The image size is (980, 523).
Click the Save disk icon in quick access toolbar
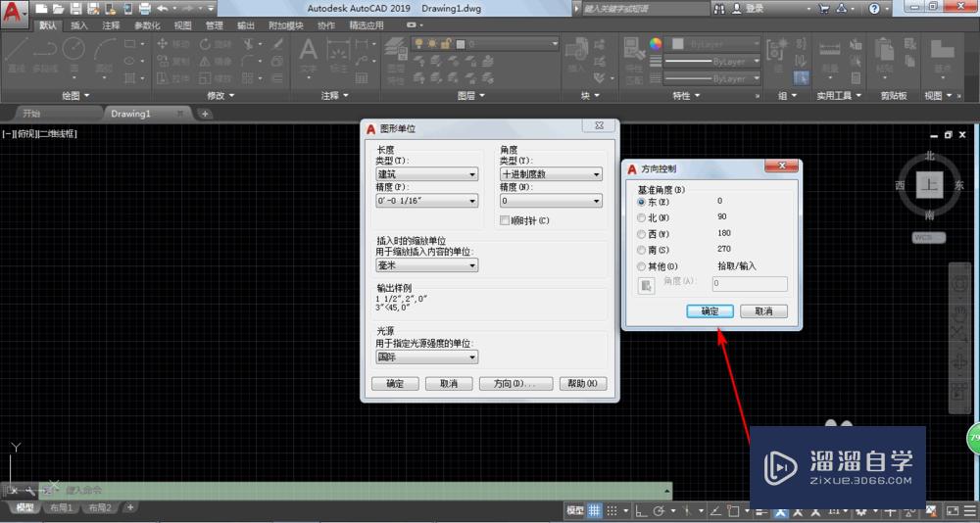75,9
